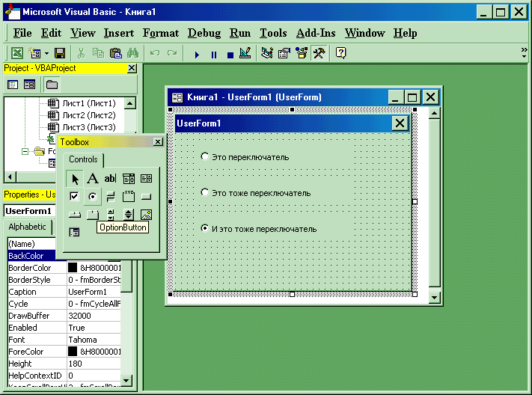This screenshot has height=395, width=532.
Task: Switch to the Alphabetic properties tab
Action: coord(27,227)
